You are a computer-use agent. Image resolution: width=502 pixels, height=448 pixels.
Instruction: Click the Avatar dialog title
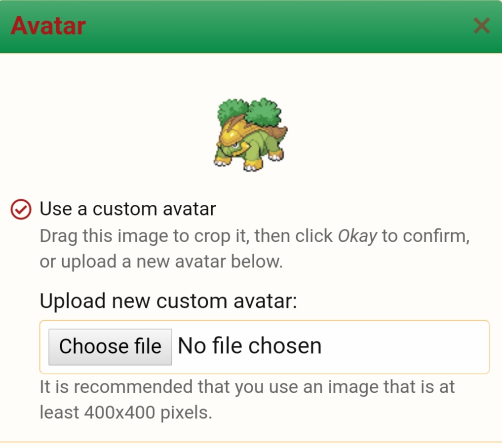[x=48, y=26]
